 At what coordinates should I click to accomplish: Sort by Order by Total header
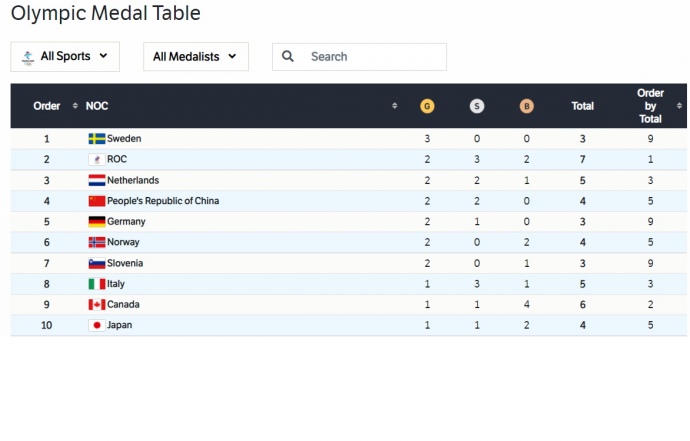coord(650,106)
